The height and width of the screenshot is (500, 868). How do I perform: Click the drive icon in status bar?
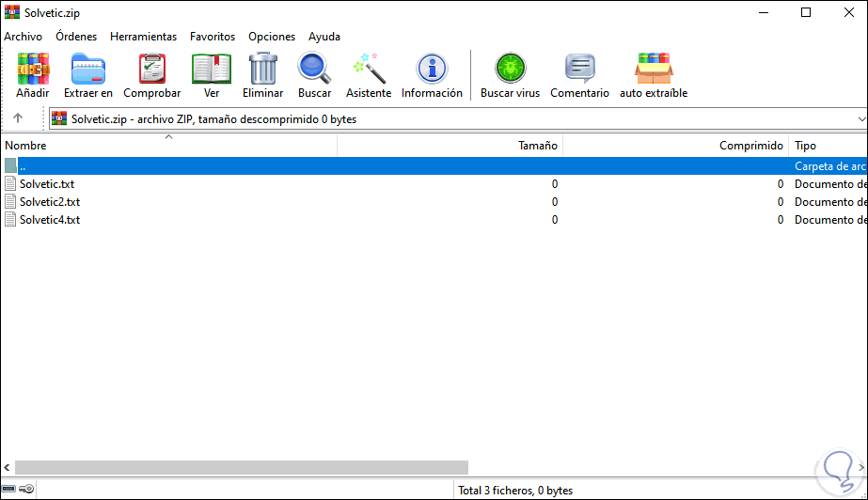tap(8, 489)
